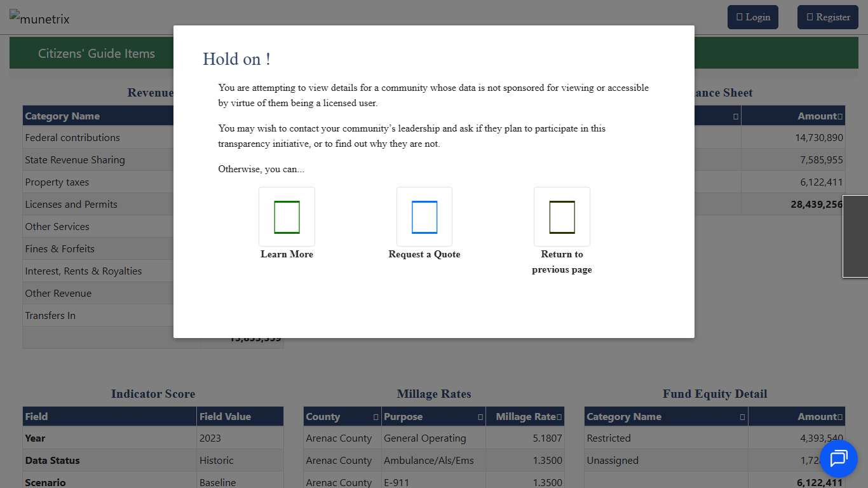
Task: Open the Login button
Action: pos(753,17)
